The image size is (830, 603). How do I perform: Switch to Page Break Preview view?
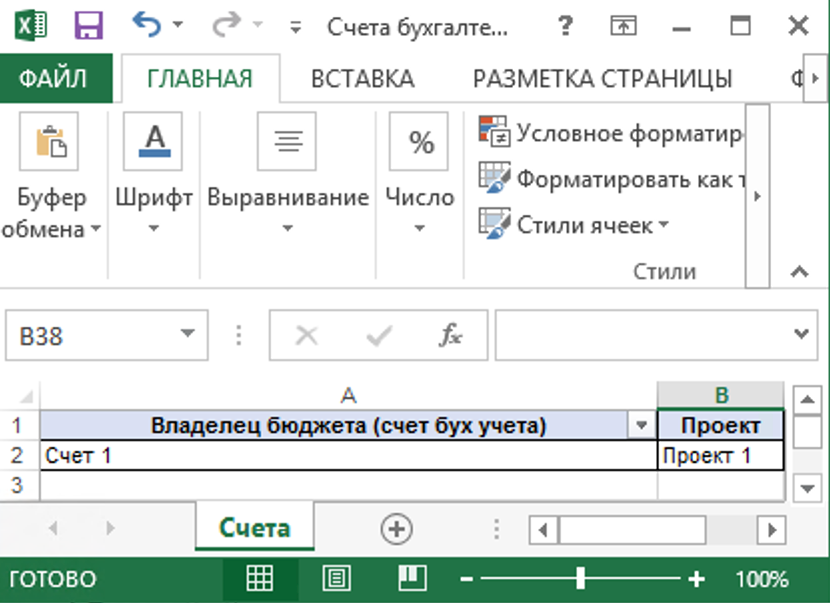pyautogui.click(x=410, y=579)
